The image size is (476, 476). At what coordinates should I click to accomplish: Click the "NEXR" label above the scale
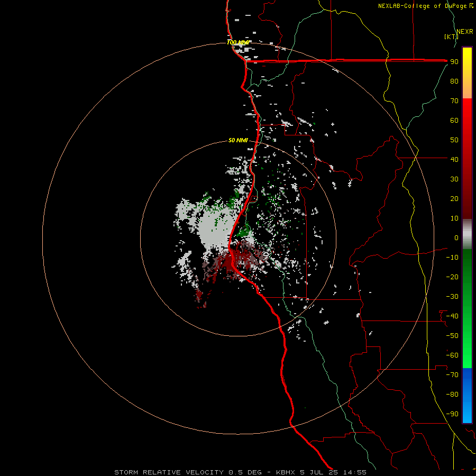click(x=465, y=32)
